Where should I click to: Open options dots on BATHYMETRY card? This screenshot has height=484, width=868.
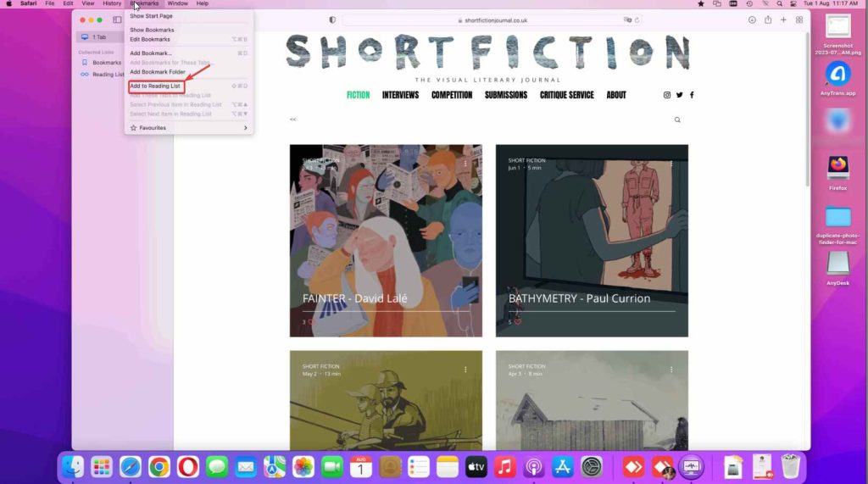click(x=671, y=164)
